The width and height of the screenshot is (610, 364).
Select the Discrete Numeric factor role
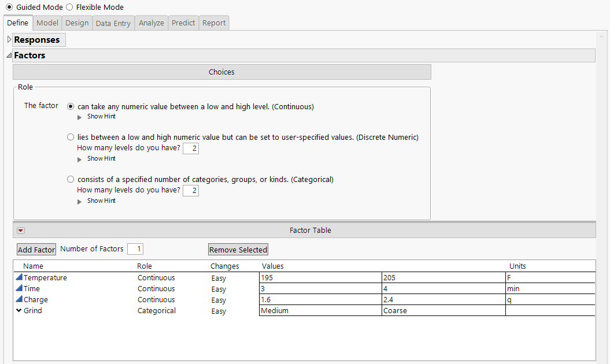(71, 137)
